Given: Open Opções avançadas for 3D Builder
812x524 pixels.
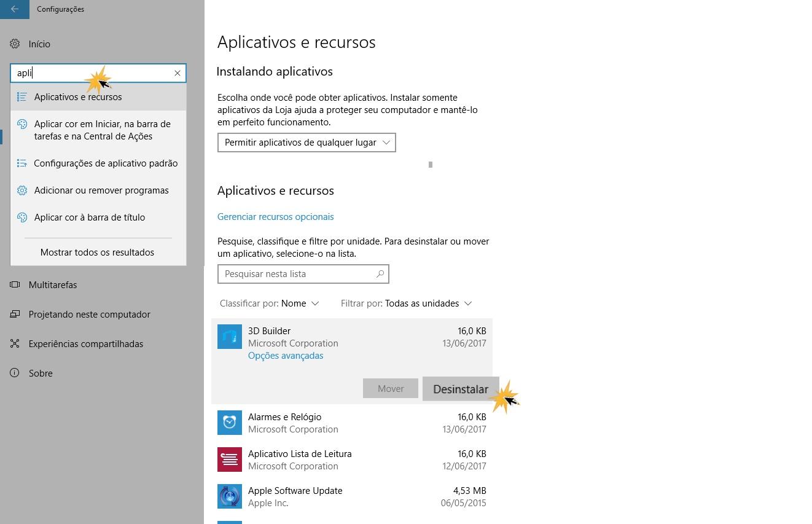Looking at the screenshot, I should [286, 356].
